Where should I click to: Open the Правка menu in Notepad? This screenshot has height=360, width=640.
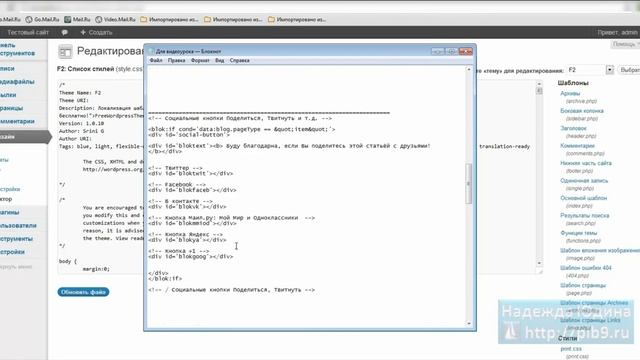point(176,60)
